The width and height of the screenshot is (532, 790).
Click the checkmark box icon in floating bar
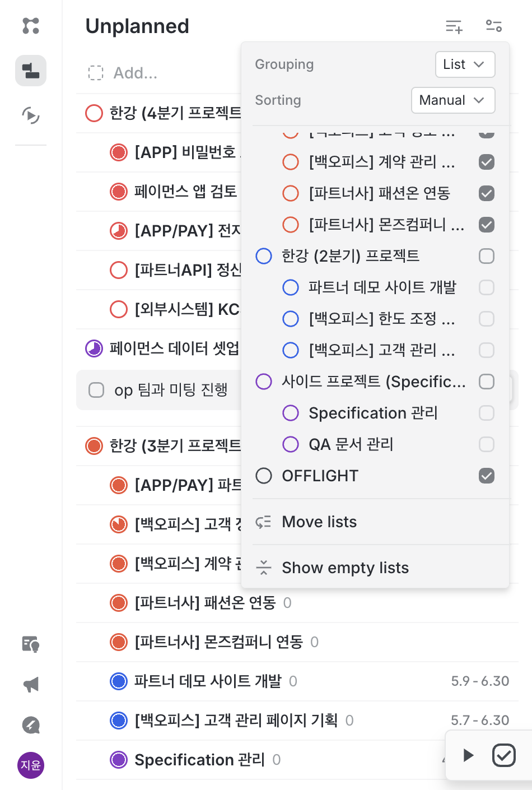[503, 755]
